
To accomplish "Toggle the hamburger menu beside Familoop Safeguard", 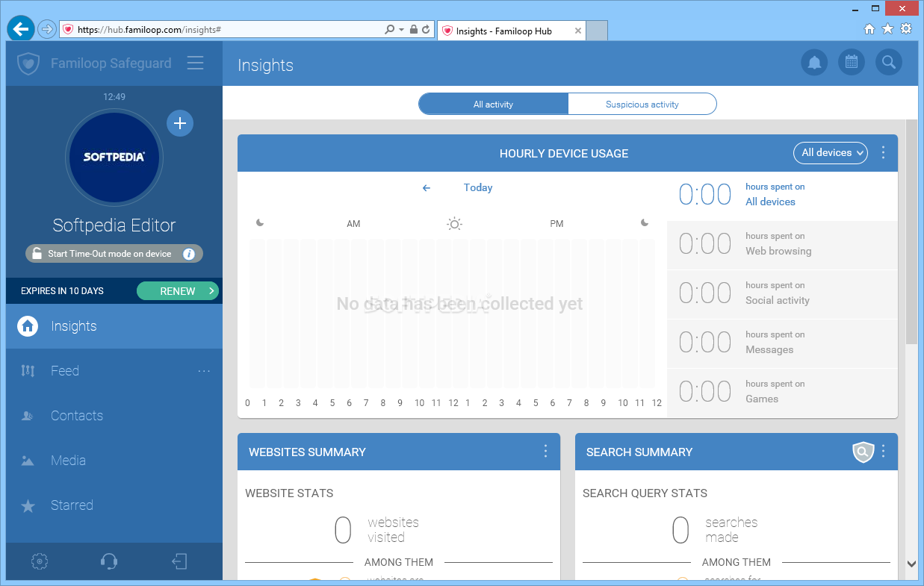I will [196, 63].
